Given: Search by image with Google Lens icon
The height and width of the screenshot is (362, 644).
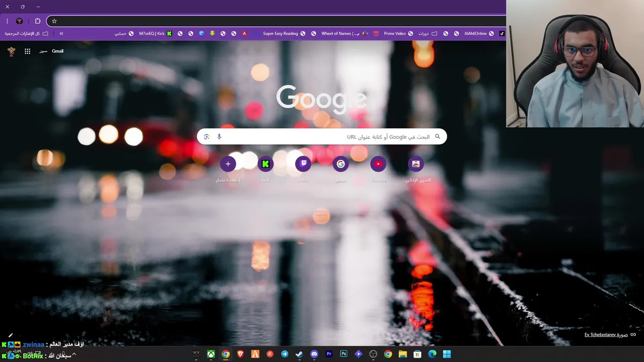Looking at the screenshot, I should tap(207, 137).
